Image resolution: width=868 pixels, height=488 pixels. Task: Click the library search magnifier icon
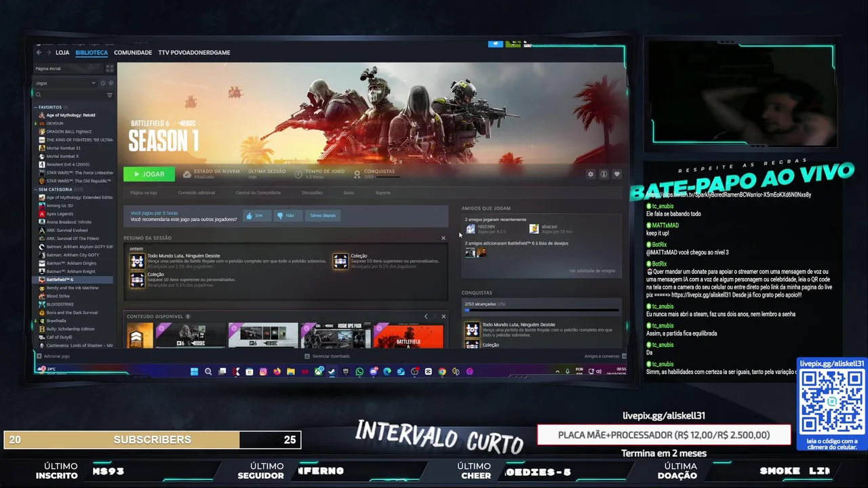[x=39, y=95]
